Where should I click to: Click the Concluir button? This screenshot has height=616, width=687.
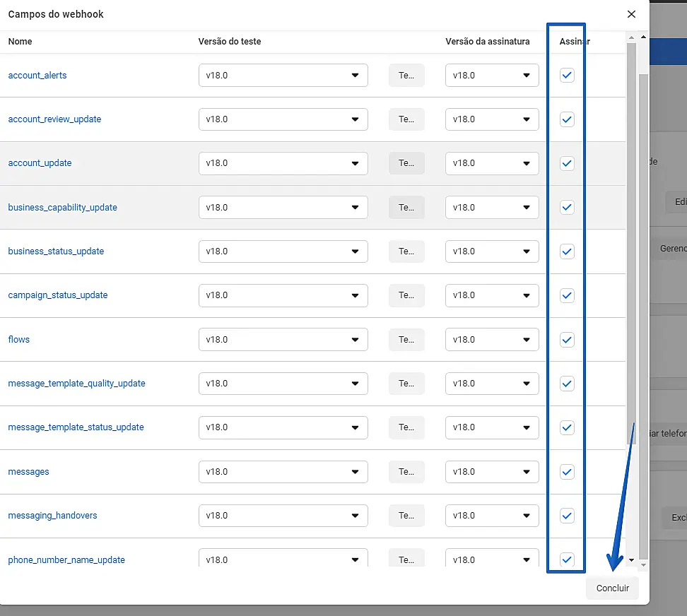click(612, 588)
